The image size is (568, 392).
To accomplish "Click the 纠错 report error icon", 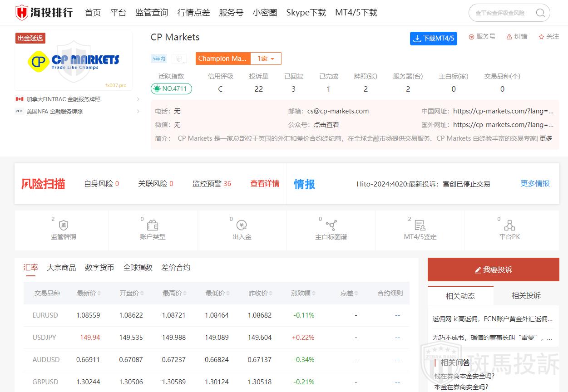I will [x=509, y=37].
